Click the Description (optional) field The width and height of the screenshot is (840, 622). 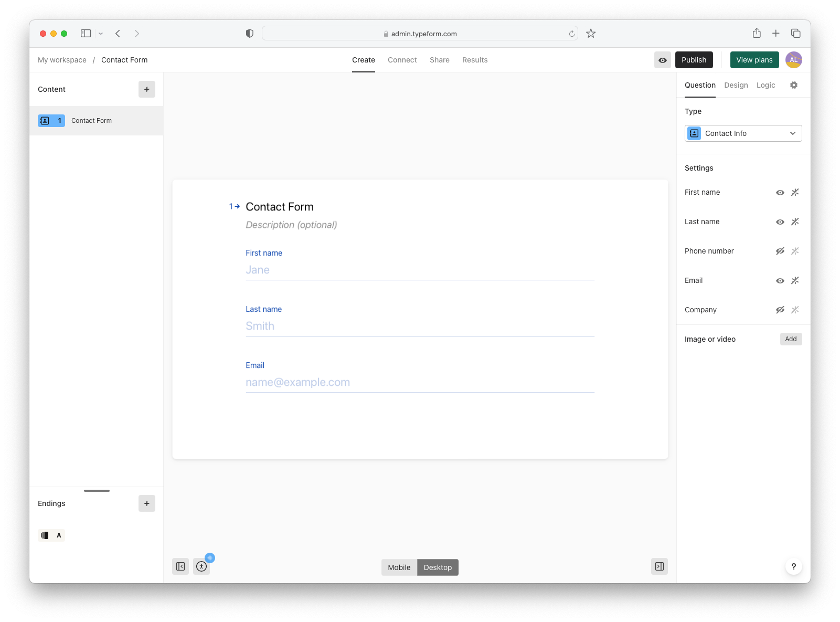click(291, 225)
